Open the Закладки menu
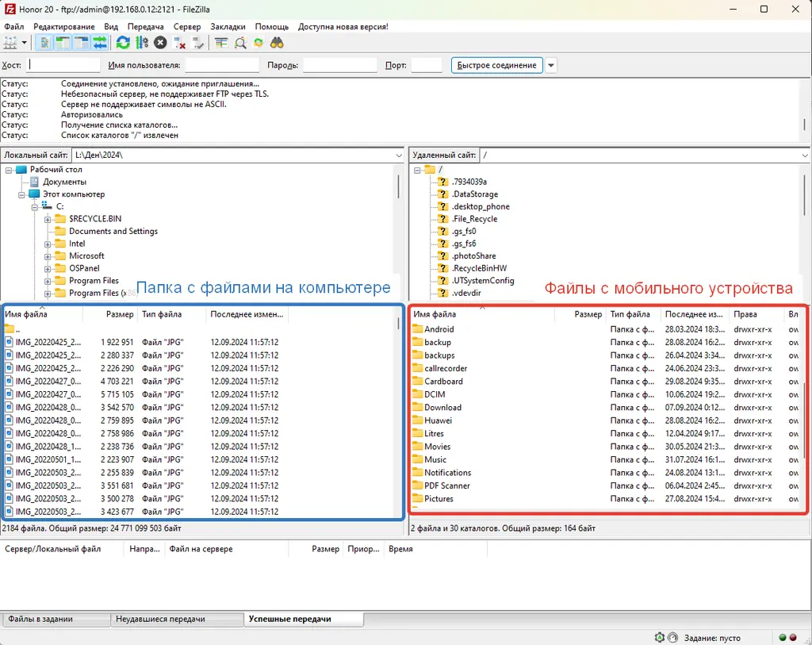Viewport: 812px width, 645px height. tap(228, 26)
